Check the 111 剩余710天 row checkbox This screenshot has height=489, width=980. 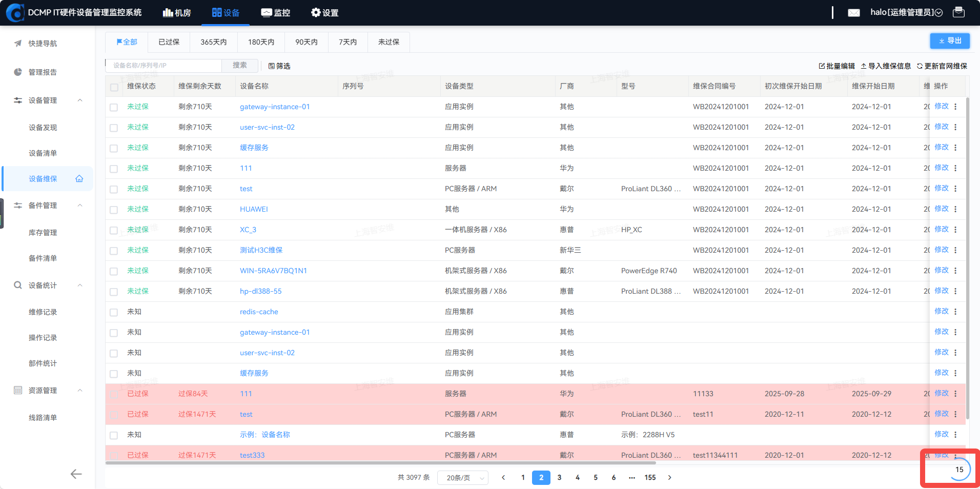[114, 169]
